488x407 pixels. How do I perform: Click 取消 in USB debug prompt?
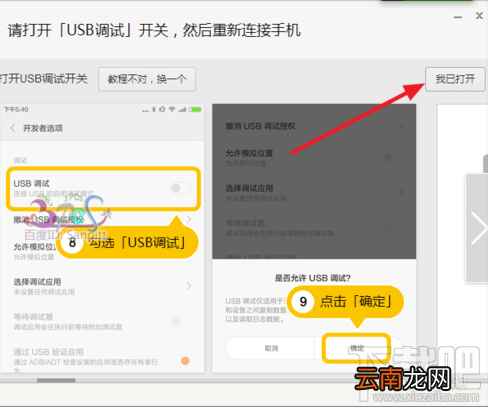tap(271, 348)
